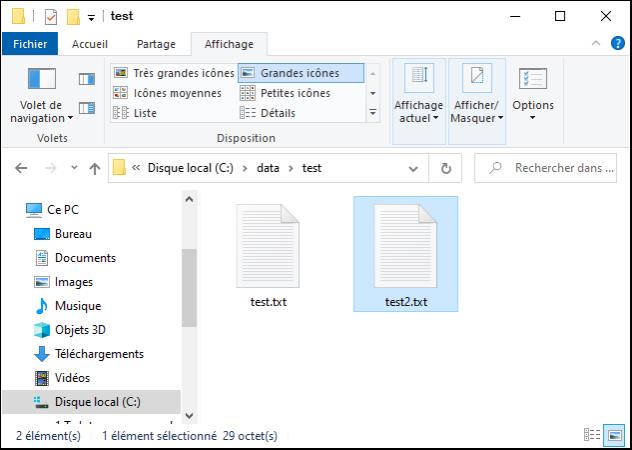Image resolution: width=632 pixels, height=450 pixels.
Task: Expand the Afficher/Masquer dropdown
Action: [477, 118]
